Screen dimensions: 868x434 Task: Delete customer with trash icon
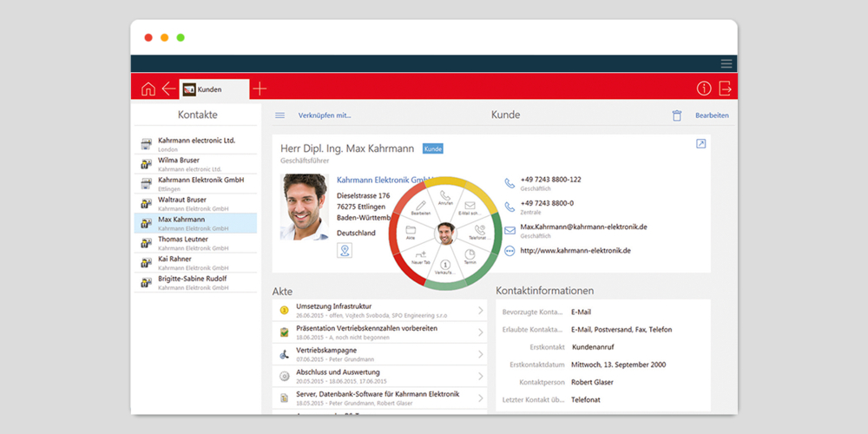point(676,115)
